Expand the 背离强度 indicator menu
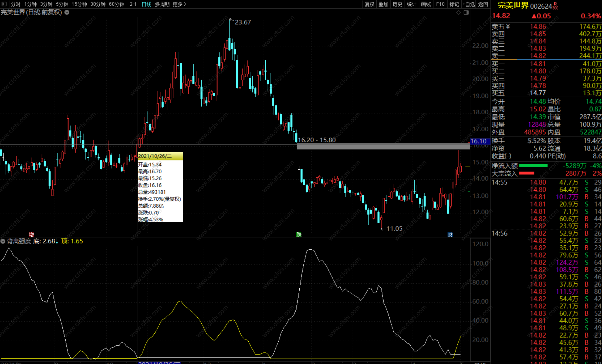 (x=3, y=241)
